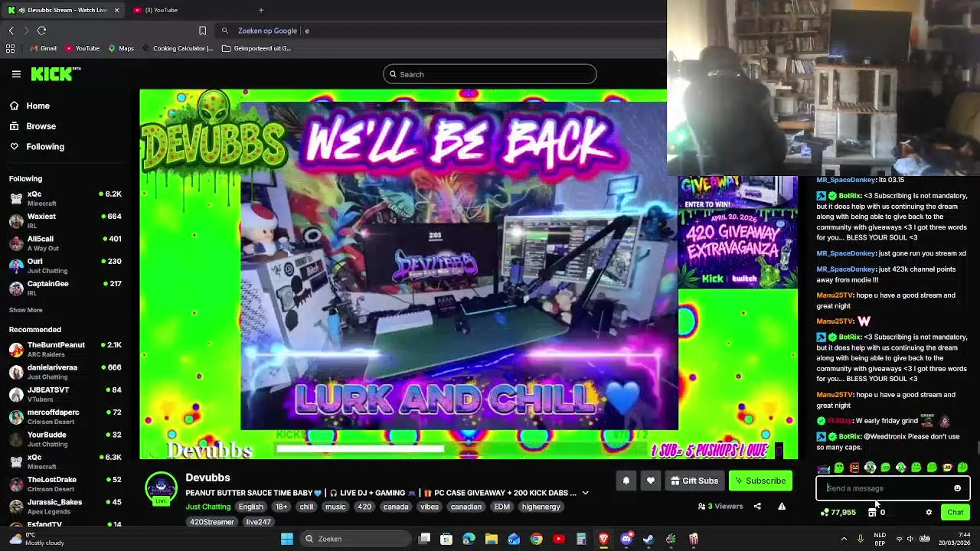Open CaptainGee channel in the sidebar
The width and height of the screenshot is (980, 551).
pyautogui.click(x=66, y=288)
